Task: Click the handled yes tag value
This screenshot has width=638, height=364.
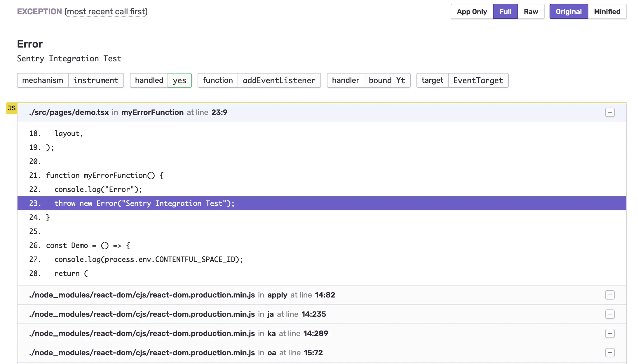Action: point(179,80)
